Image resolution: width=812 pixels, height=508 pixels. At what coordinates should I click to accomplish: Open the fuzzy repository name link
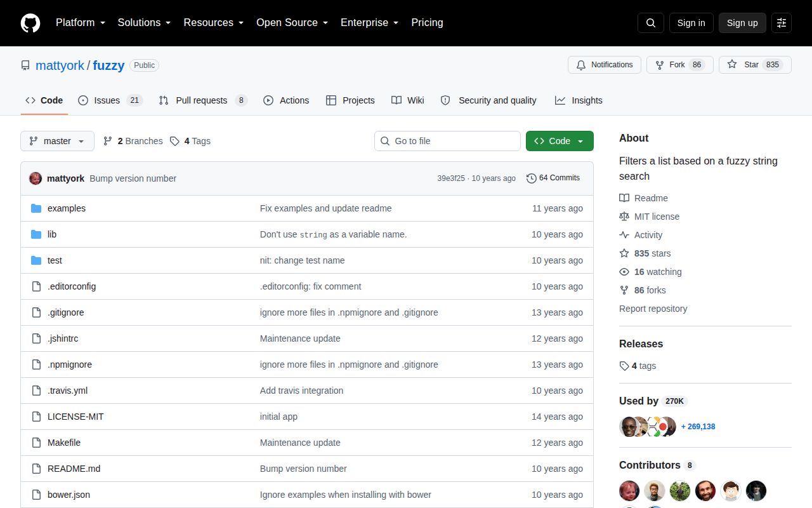click(x=108, y=65)
